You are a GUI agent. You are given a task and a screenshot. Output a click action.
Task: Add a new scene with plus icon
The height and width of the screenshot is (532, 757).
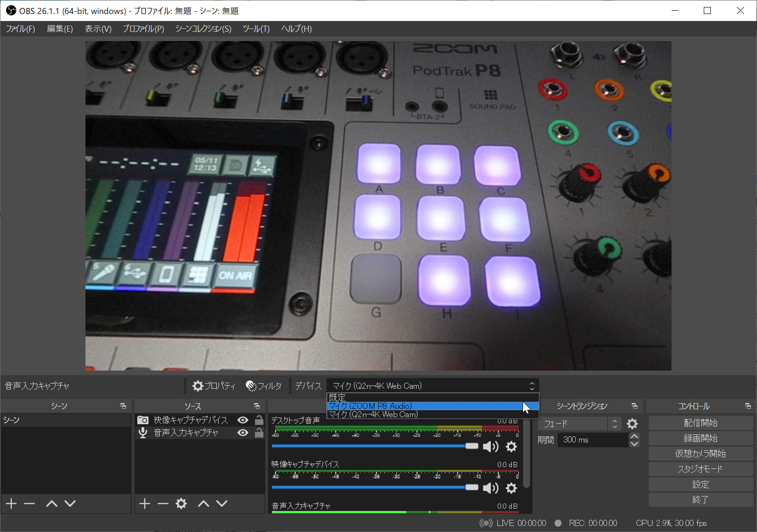click(11, 504)
